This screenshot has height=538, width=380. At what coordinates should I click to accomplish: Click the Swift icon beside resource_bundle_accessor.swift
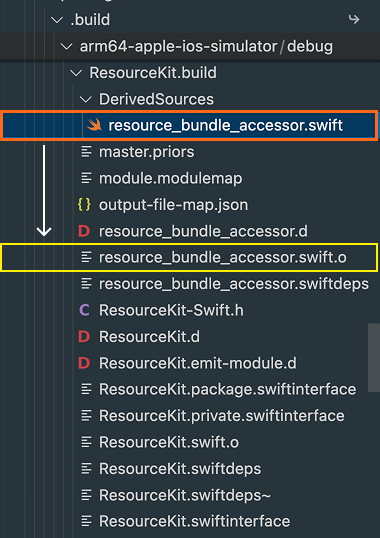coord(94,125)
